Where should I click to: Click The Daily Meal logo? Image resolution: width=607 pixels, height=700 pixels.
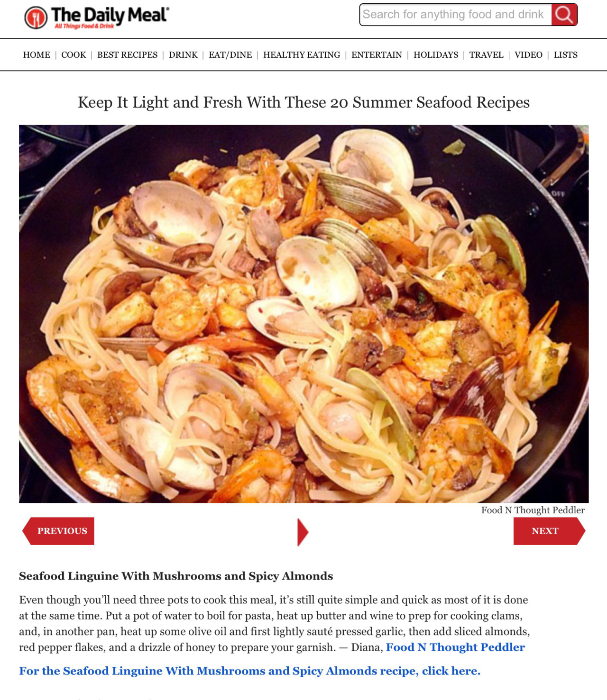(97, 18)
